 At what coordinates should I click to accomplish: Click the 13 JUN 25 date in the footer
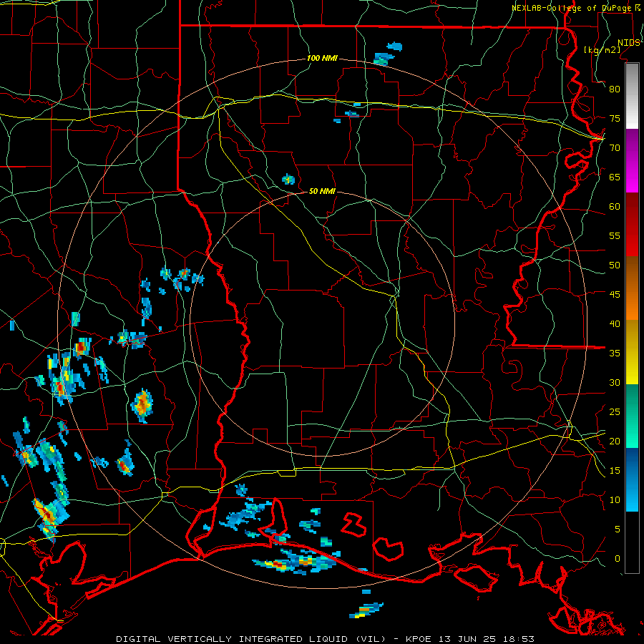tap(468, 639)
